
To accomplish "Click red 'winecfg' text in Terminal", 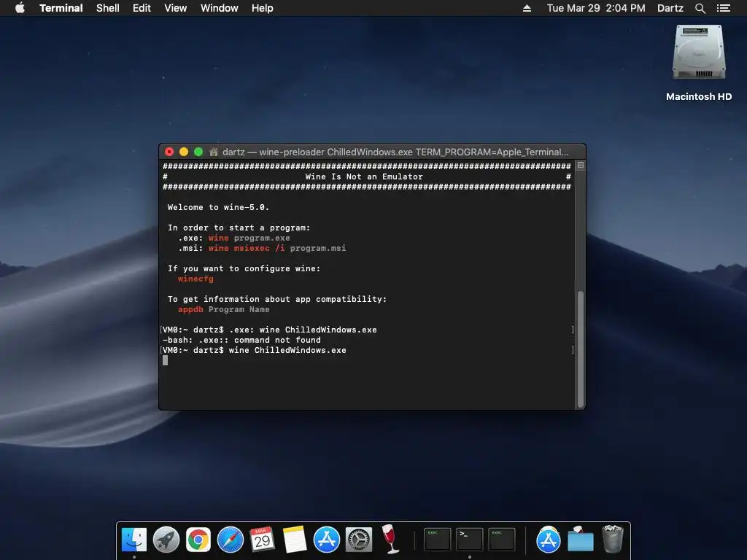I will coord(196,279).
